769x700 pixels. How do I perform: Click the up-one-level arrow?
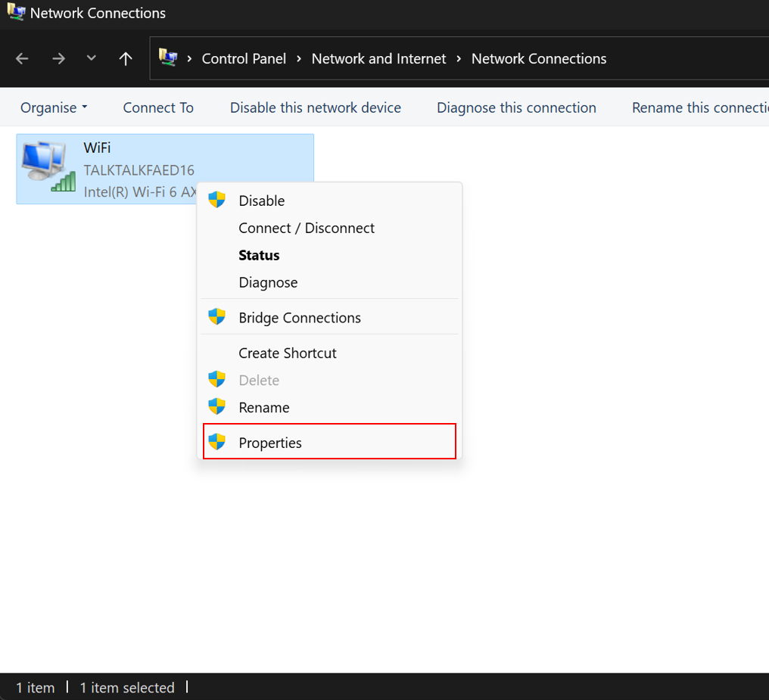click(x=126, y=59)
